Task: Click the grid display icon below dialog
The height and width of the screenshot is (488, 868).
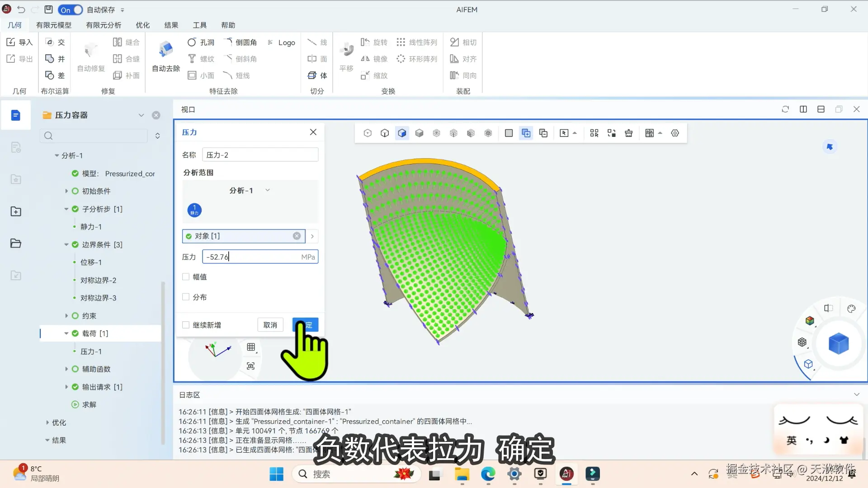Action: 251,347
